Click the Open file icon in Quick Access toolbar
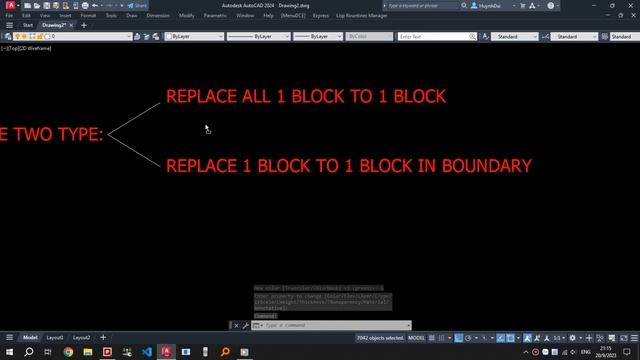This screenshot has height=360, width=640. [x=37, y=6]
